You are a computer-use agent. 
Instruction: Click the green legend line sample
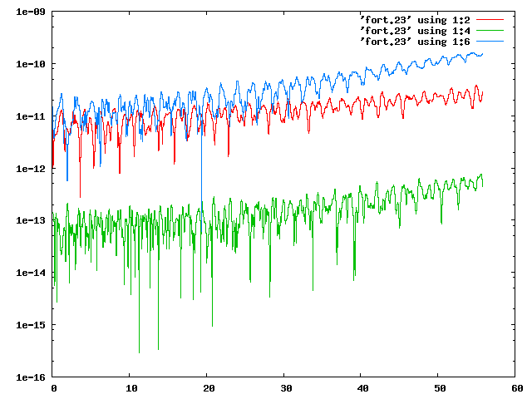point(490,31)
